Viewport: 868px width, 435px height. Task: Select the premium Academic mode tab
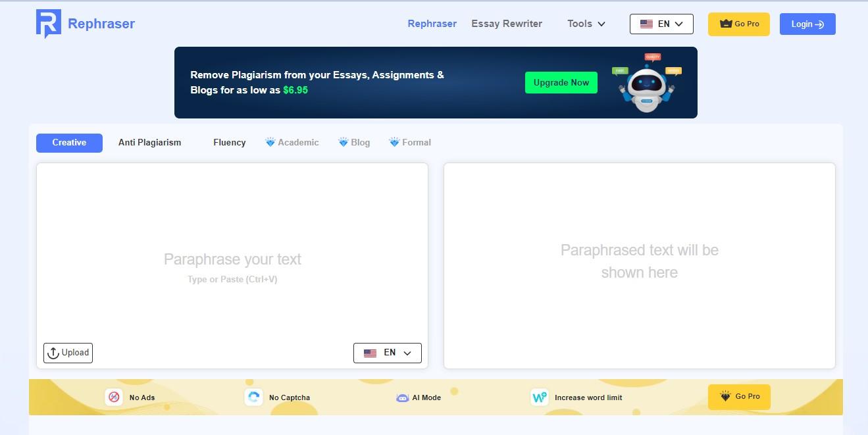(292, 142)
